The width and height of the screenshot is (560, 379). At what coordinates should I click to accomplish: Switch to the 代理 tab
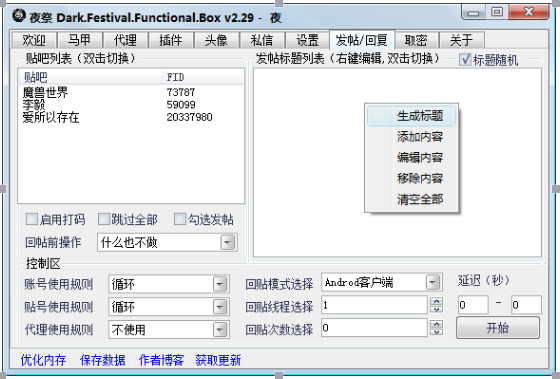coord(125,40)
